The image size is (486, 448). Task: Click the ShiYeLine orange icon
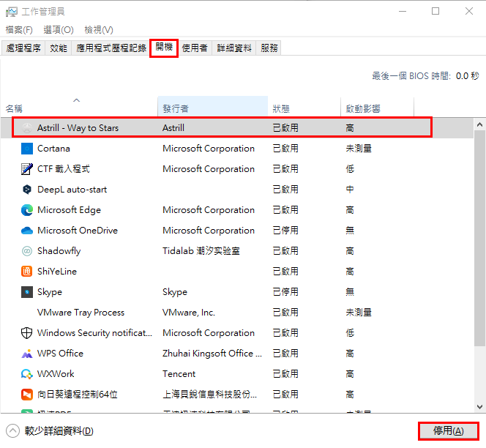point(27,272)
